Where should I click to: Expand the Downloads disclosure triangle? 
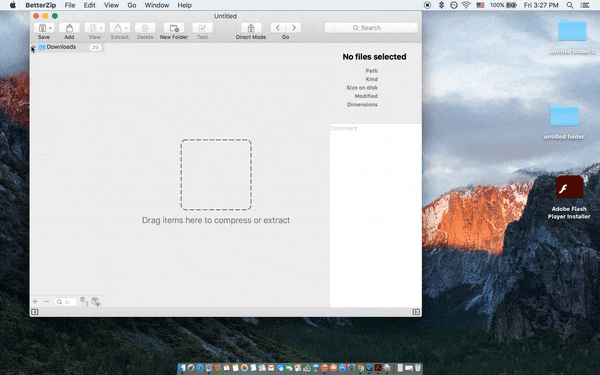click(33, 47)
